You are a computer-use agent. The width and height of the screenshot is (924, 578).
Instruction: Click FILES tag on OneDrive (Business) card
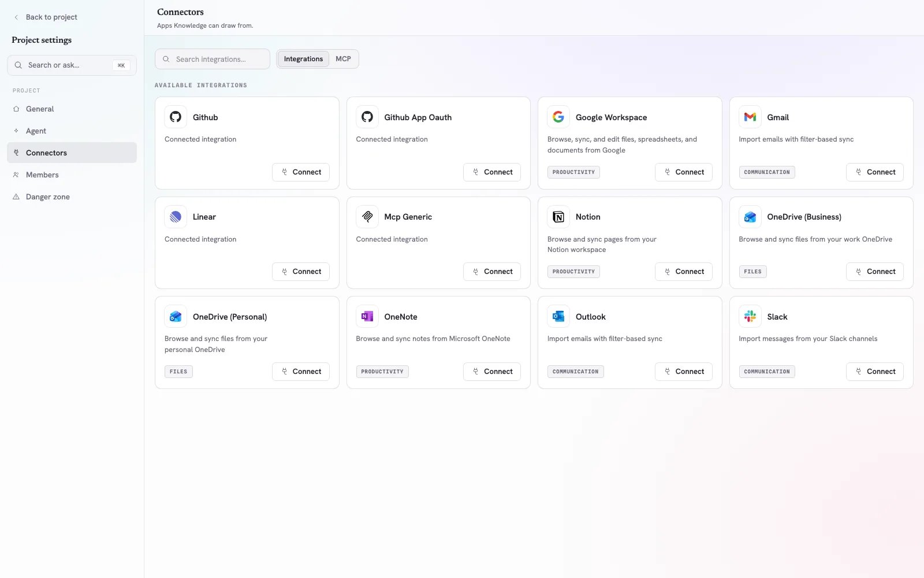[x=752, y=272]
